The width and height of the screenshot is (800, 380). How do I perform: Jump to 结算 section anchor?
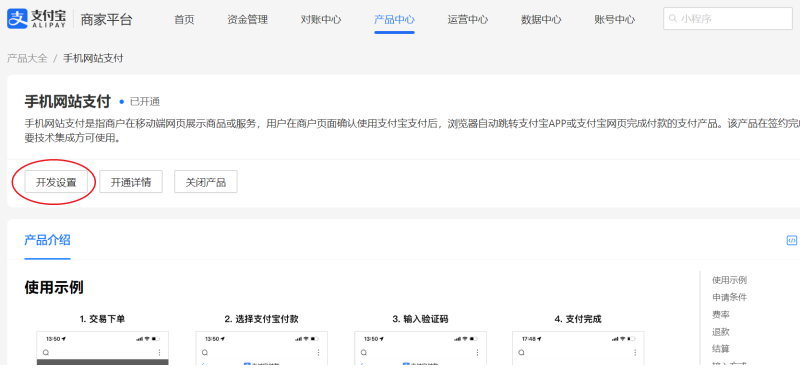721,349
